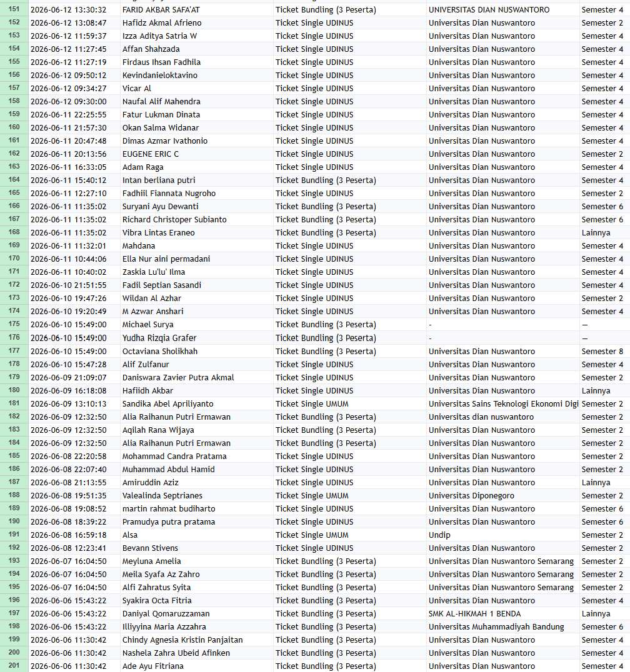Image resolution: width=630 pixels, height=672 pixels.
Task: Click the Michael Surya name cell
Action: click(197, 324)
